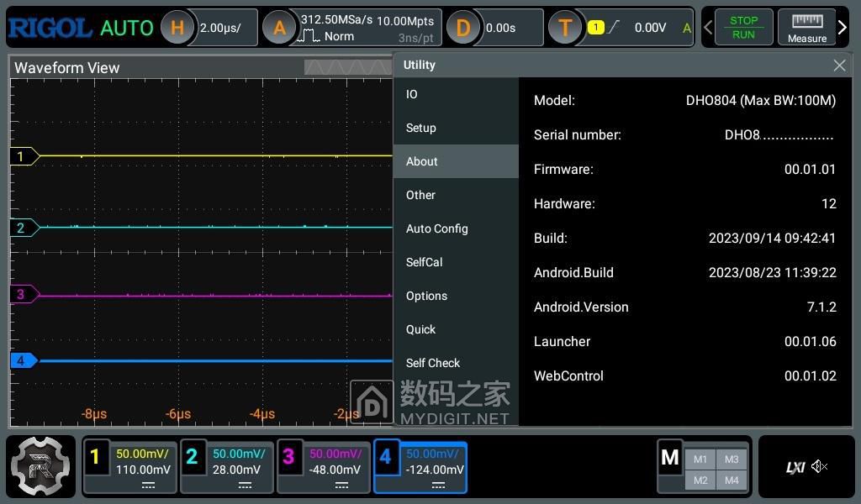Select channel 4 blue waveform marker
861x504 pixels.
[x=24, y=360]
